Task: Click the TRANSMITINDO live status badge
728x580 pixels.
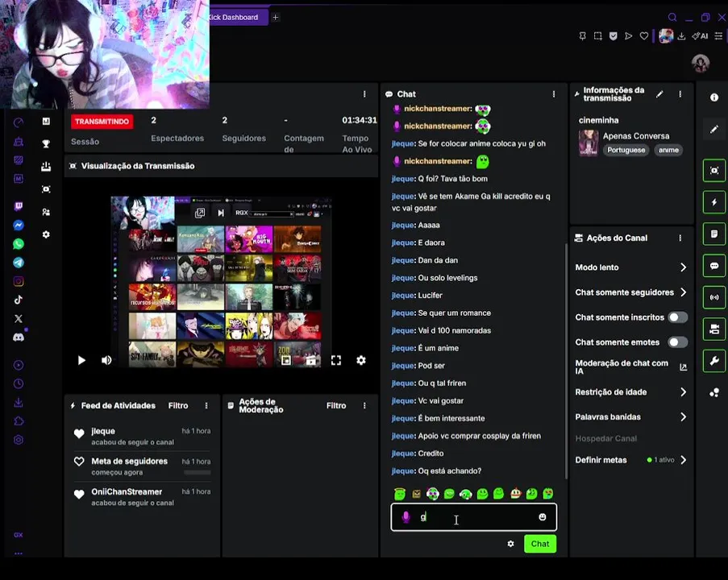Action: [102, 122]
